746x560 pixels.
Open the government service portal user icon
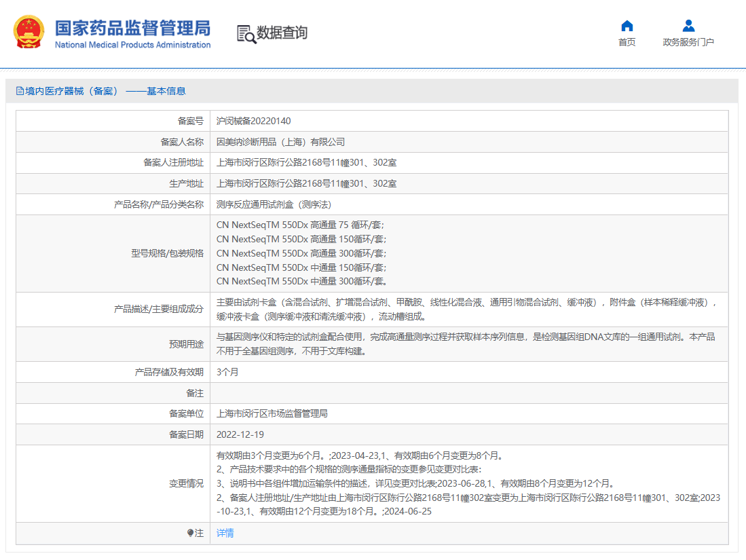point(688,26)
